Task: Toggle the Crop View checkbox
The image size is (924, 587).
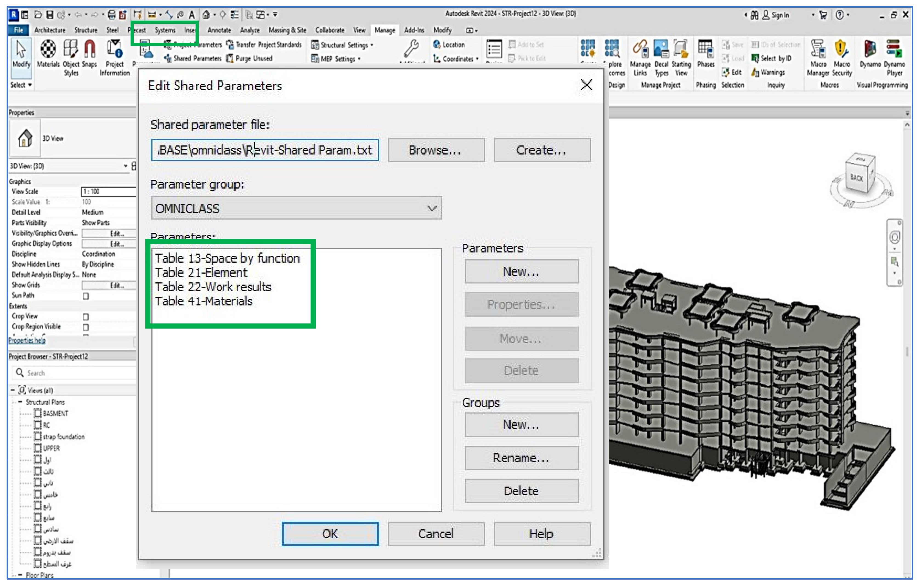Action: 86,317
